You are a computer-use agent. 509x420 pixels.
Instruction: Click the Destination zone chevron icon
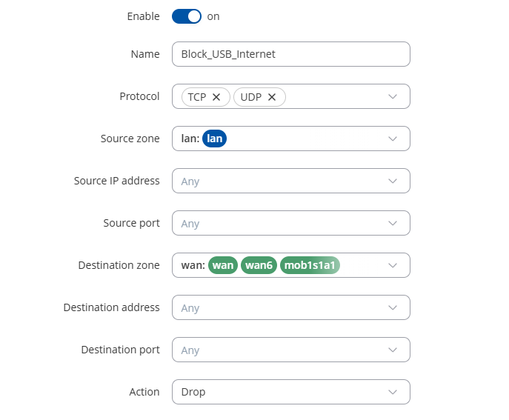(x=393, y=266)
